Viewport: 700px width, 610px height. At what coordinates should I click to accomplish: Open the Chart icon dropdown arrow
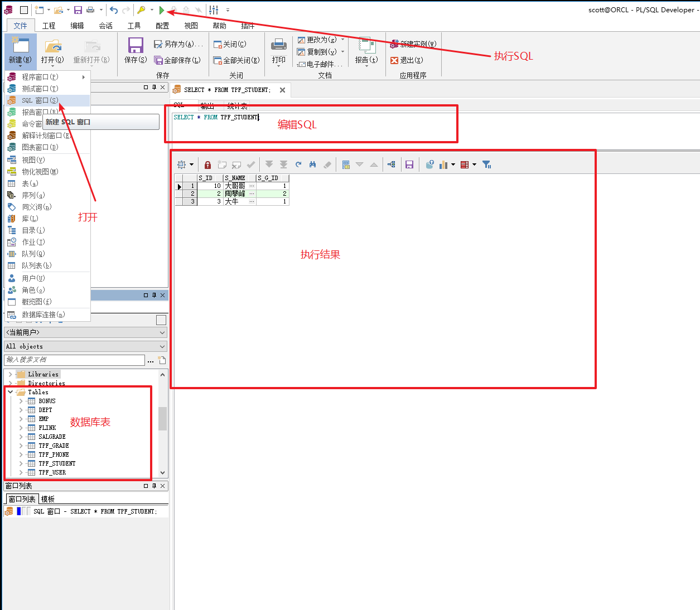tap(453, 164)
